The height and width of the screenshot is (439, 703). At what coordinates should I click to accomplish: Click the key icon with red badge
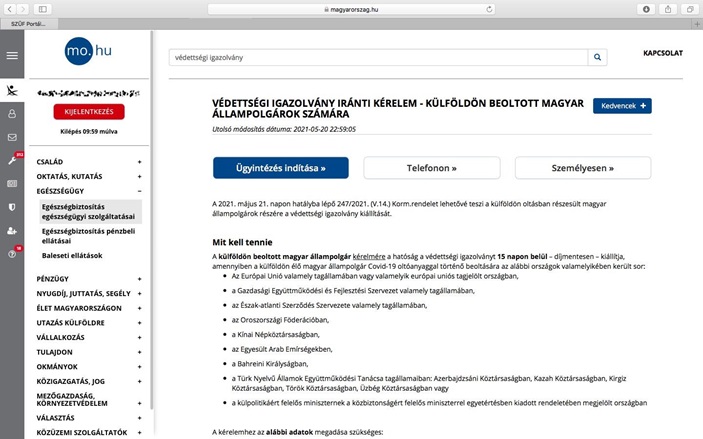pyautogui.click(x=12, y=160)
